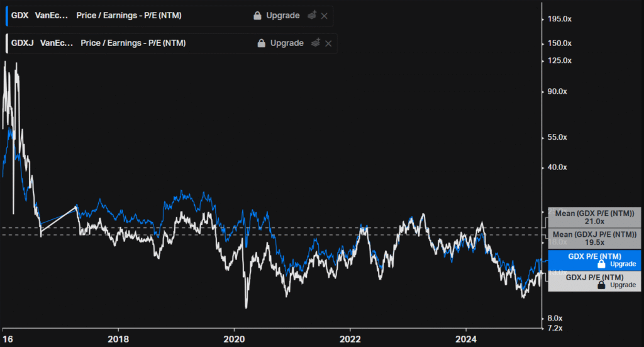Click the stacked layers icon for GDXJ series
644x347 pixels.
point(316,43)
